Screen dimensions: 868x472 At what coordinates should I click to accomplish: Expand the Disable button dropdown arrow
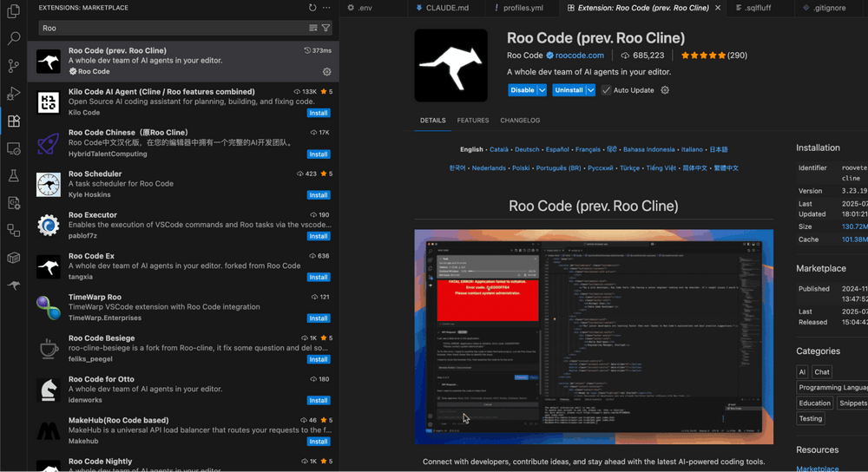542,90
